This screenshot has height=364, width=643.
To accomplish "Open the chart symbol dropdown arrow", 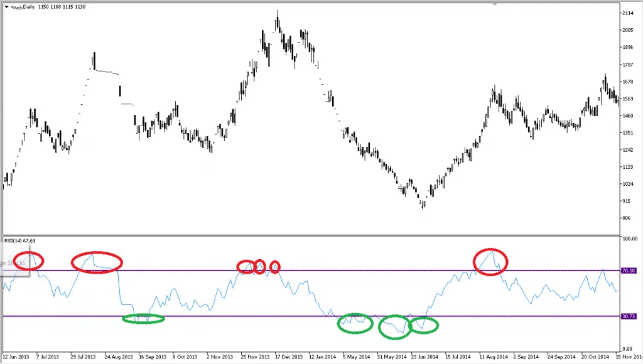I will click(6, 7).
